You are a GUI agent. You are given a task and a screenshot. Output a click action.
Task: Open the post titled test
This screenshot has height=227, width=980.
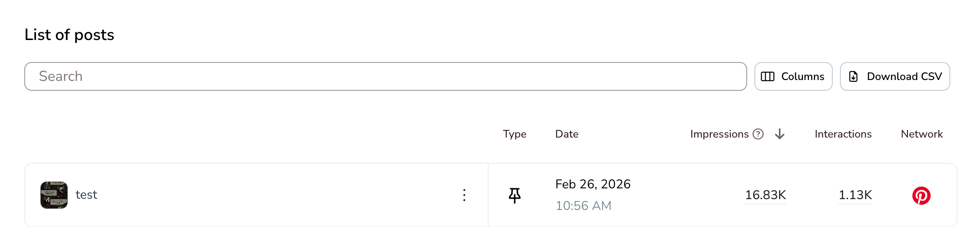86,195
